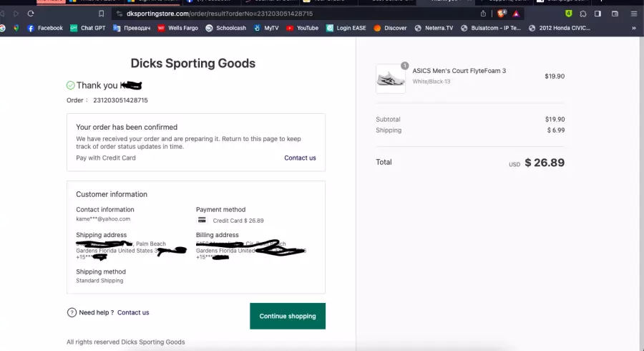Viewport: 644px width, 351px height.
Task: Click the Customer information heading
Action: coord(112,194)
